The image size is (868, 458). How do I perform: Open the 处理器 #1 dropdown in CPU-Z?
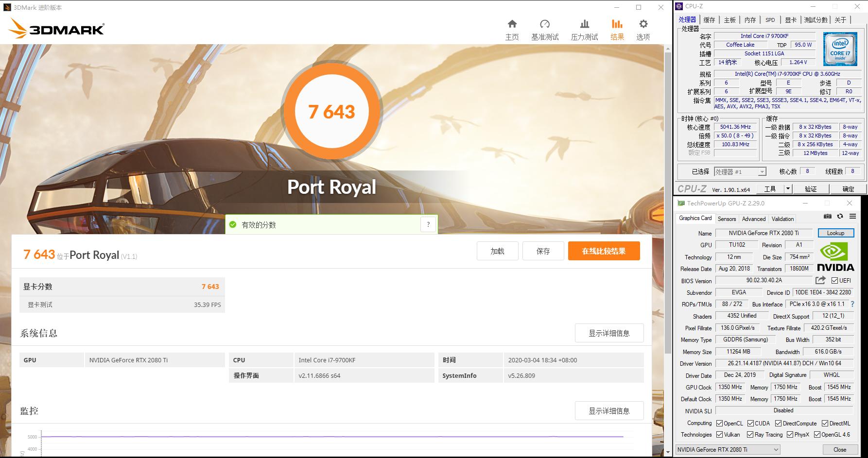click(x=740, y=171)
